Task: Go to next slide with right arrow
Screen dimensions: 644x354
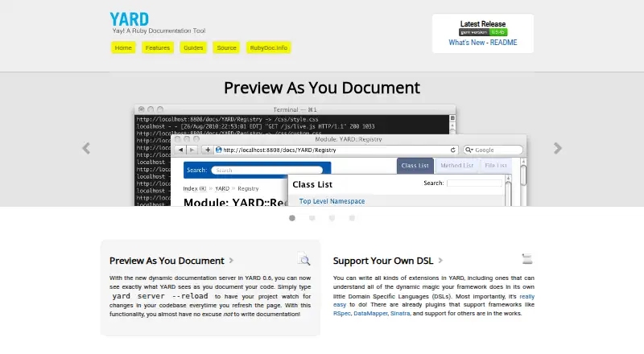Action: 557,148
